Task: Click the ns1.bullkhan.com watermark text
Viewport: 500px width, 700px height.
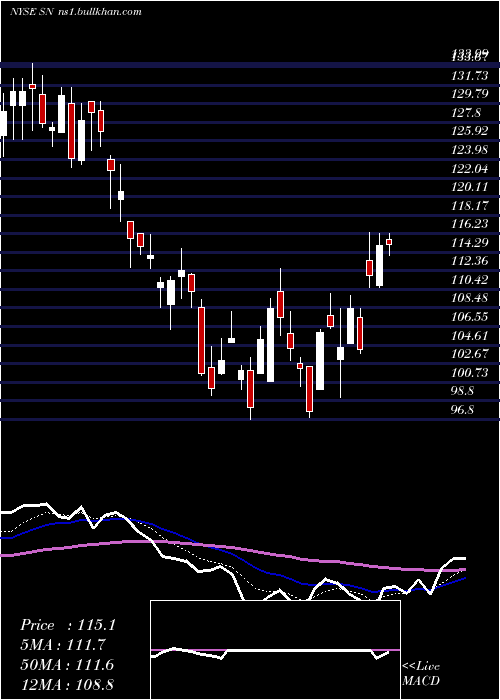Action: (100, 12)
